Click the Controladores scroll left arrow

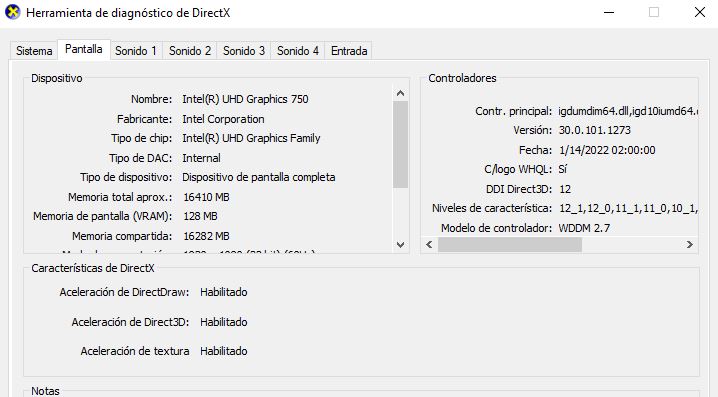429,245
